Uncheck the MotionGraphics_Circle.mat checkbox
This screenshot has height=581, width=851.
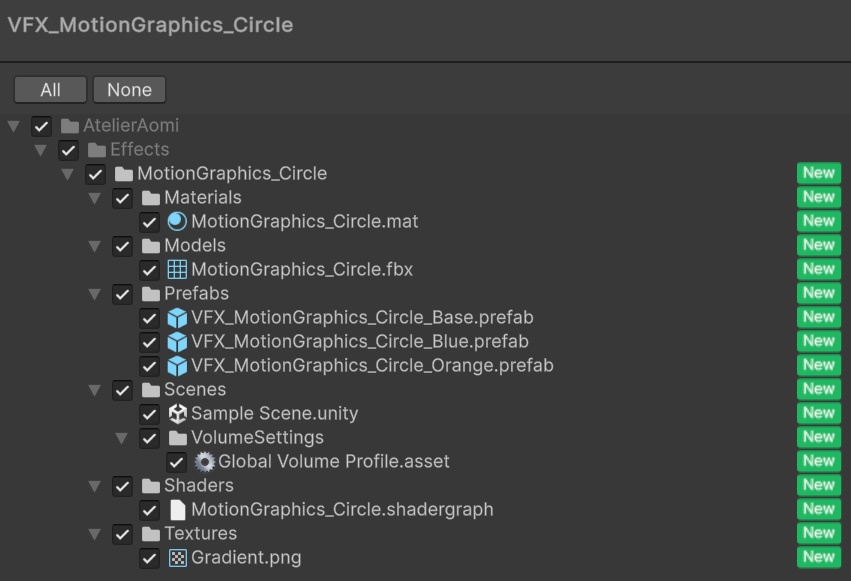(151, 221)
